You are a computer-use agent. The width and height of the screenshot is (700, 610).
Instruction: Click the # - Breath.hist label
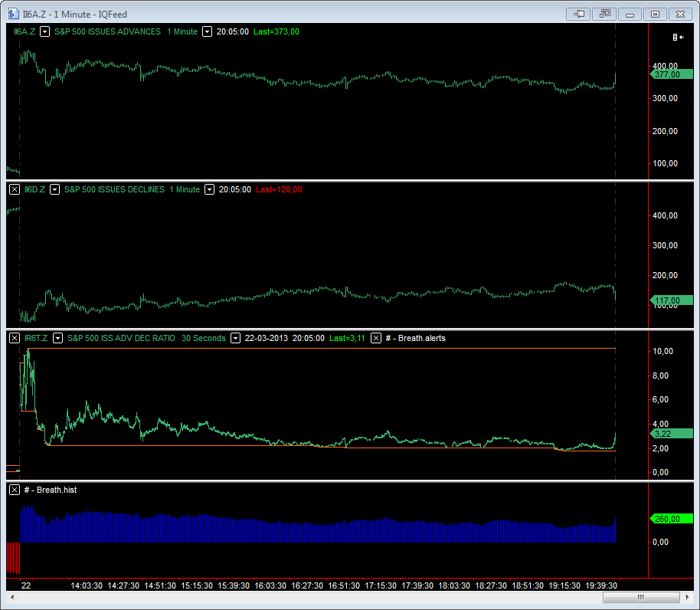coord(51,490)
